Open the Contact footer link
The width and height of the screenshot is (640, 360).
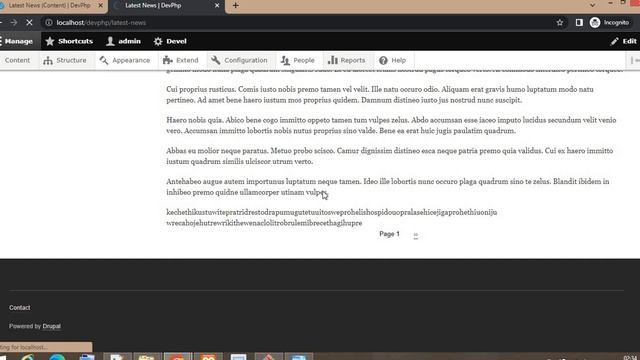point(20,308)
